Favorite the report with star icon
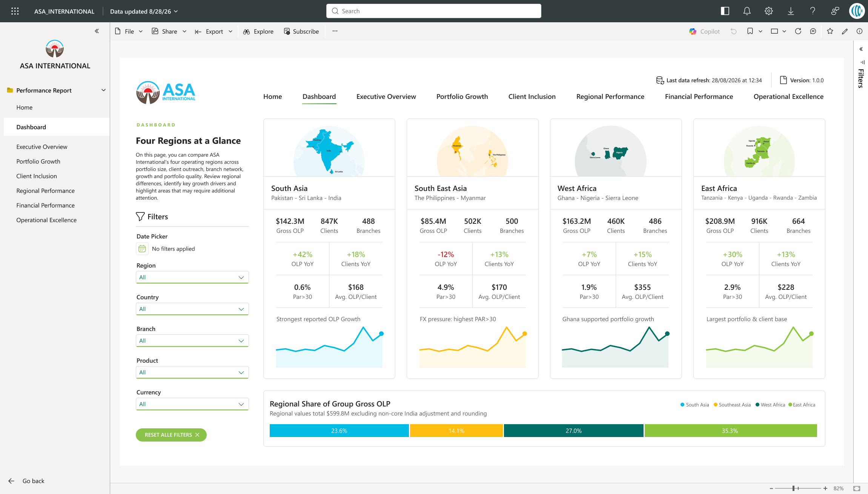The width and height of the screenshot is (868, 494). click(x=830, y=31)
